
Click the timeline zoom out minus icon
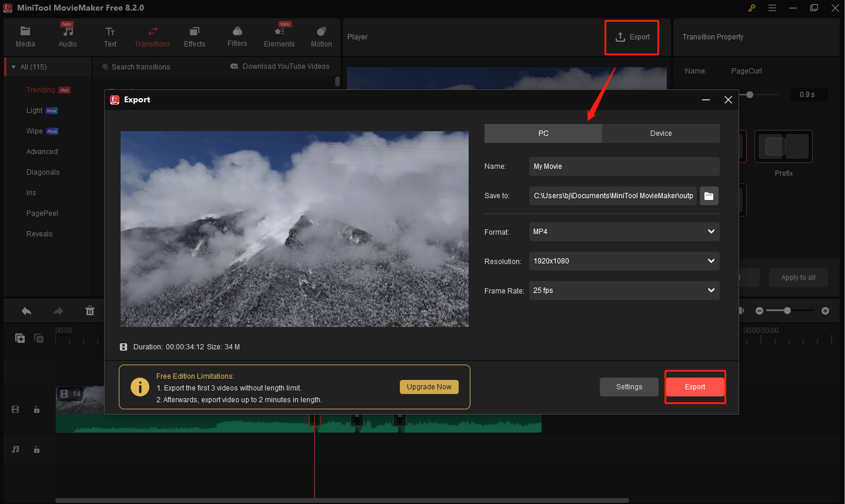click(x=759, y=311)
